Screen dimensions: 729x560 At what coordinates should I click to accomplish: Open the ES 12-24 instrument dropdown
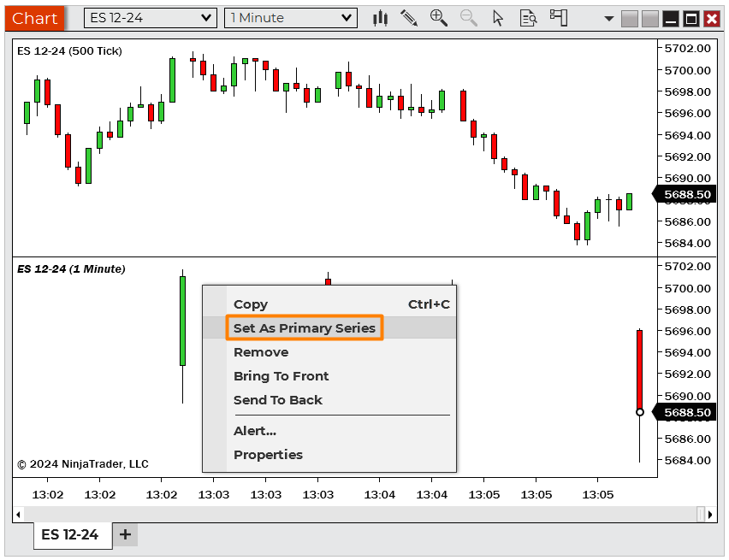click(151, 18)
